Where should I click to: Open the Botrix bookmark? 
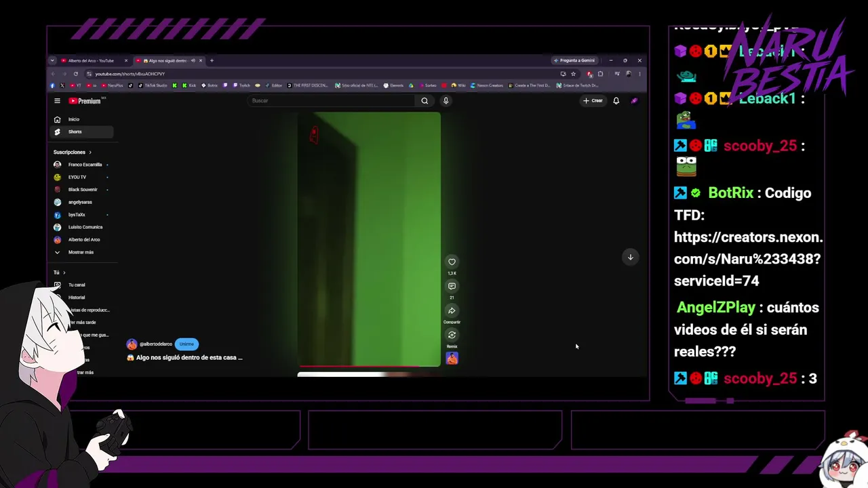(x=210, y=85)
